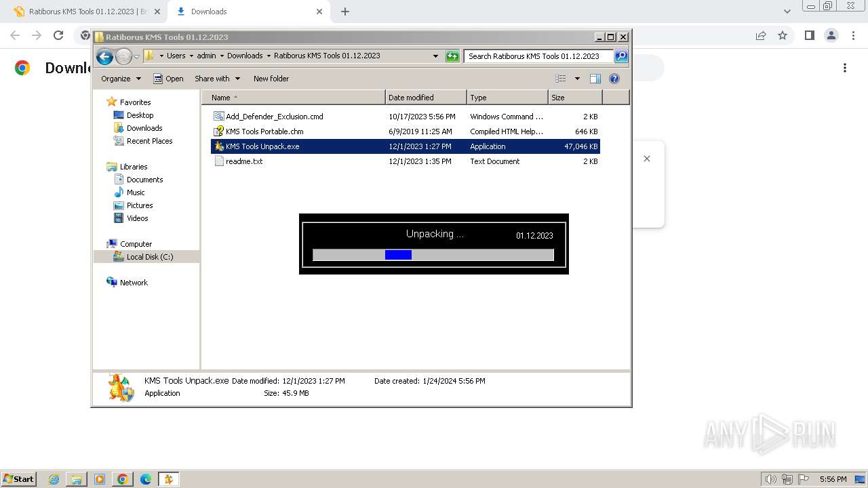
Task: Open Computer in navigation pane
Action: click(x=136, y=244)
